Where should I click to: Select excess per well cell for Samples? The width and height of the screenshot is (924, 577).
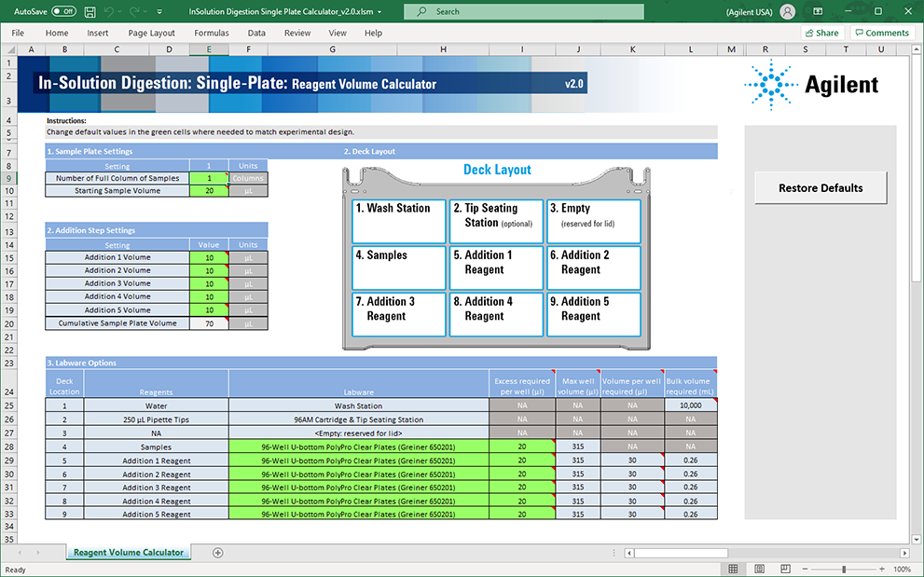(x=522, y=446)
